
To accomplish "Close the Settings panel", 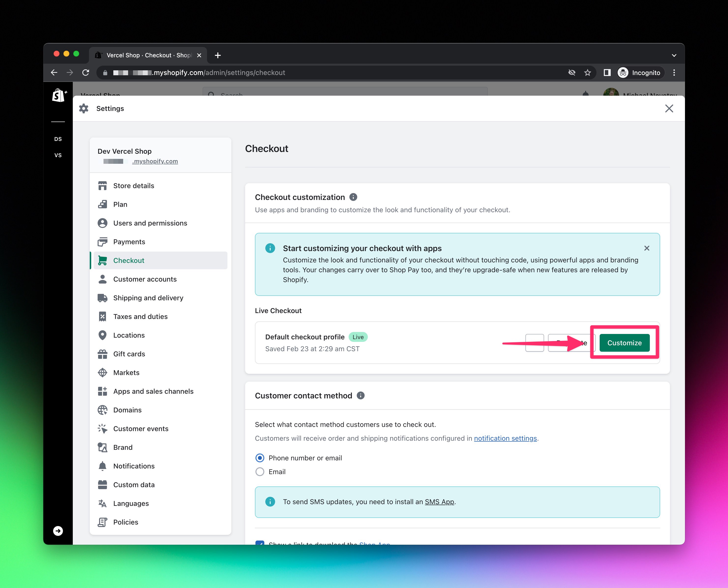I will pyautogui.click(x=669, y=108).
